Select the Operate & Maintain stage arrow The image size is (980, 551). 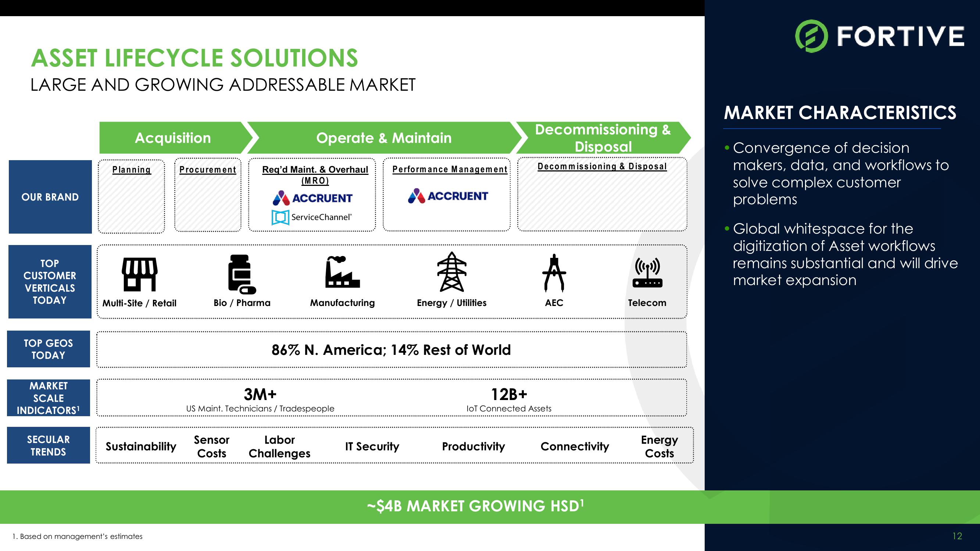point(384,138)
